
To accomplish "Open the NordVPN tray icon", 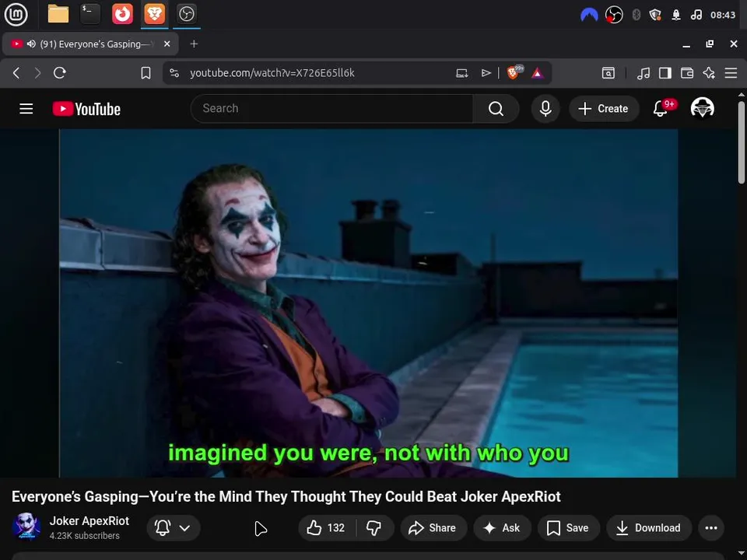I will tap(589, 15).
